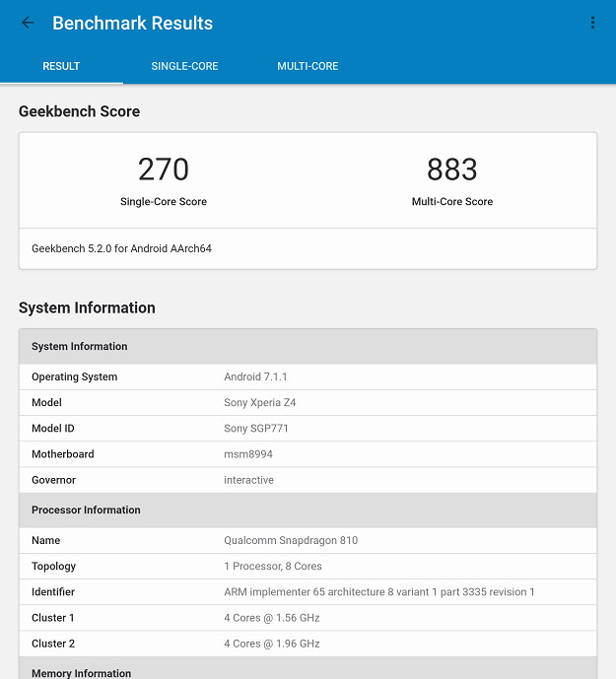This screenshot has width=616, height=679.
Task: Click the msm8994 value
Action: 248,454
